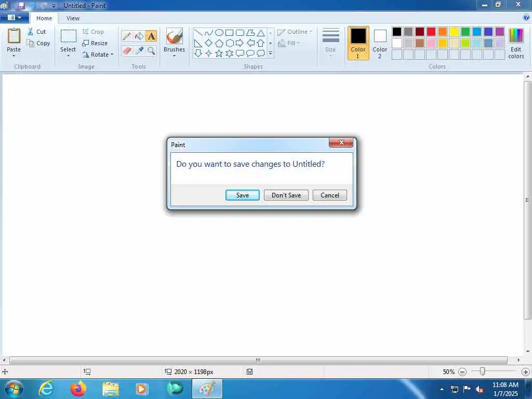This screenshot has height=399, width=532.
Task: Choose the Five-point star shape
Action: pos(219,54)
